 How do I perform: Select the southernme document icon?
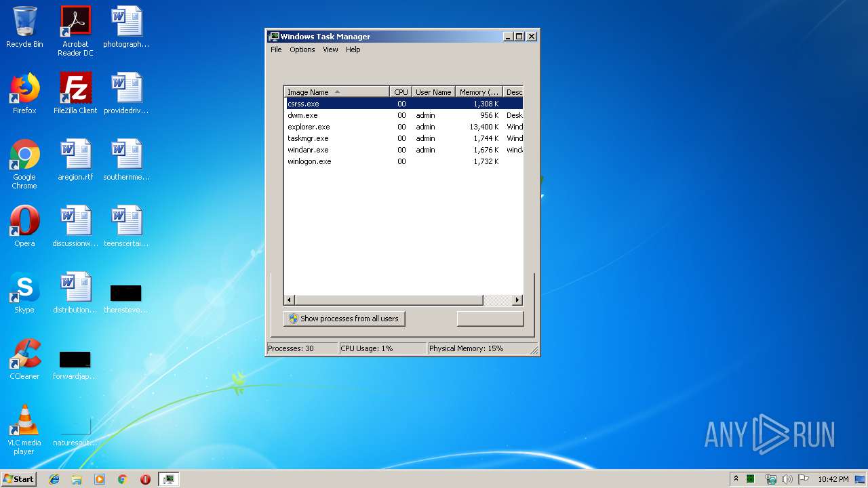click(126, 160)
